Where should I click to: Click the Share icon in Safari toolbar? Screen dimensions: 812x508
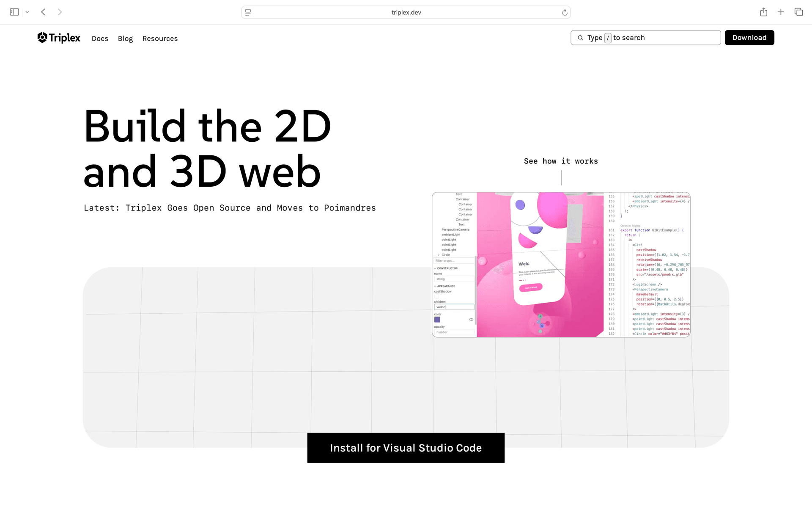(763, 12)
